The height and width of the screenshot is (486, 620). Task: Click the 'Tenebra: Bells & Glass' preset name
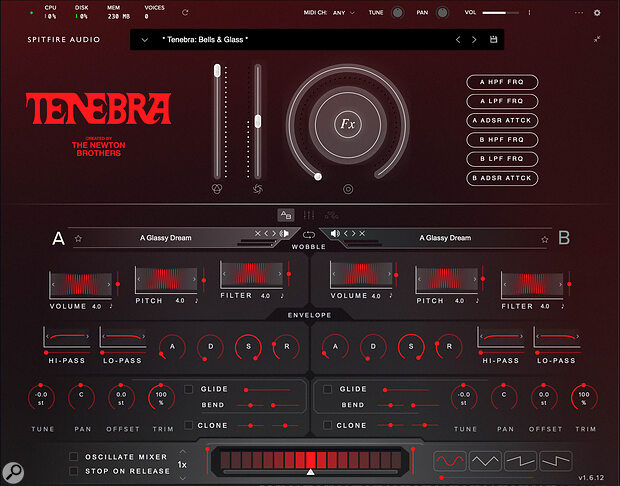(x=205, y=40)
